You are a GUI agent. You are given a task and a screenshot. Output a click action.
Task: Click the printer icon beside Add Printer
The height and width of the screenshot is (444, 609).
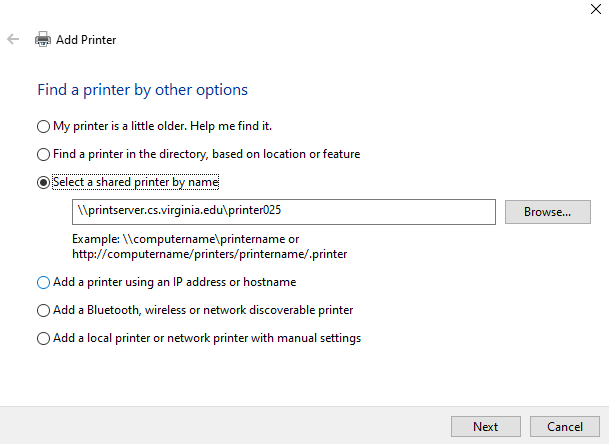(43, 40)
